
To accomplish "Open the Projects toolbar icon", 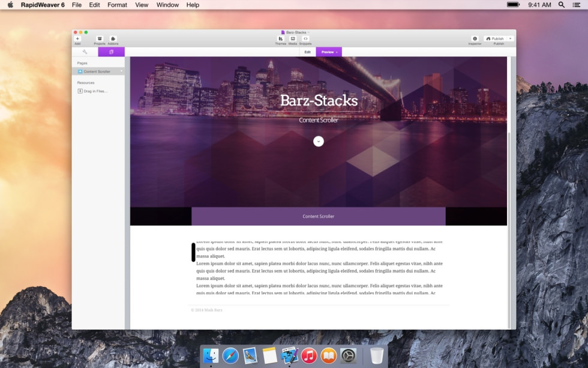I will click(x=100, y=38).
